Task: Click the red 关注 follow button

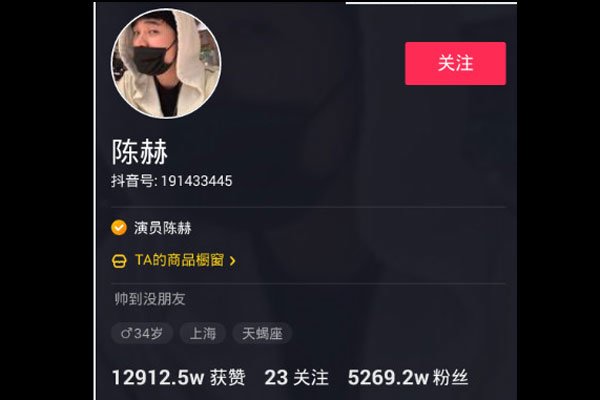Action: [455, 64]
